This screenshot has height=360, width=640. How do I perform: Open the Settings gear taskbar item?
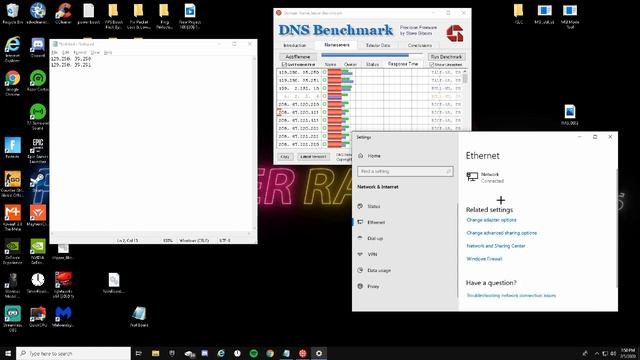point(319,353)
